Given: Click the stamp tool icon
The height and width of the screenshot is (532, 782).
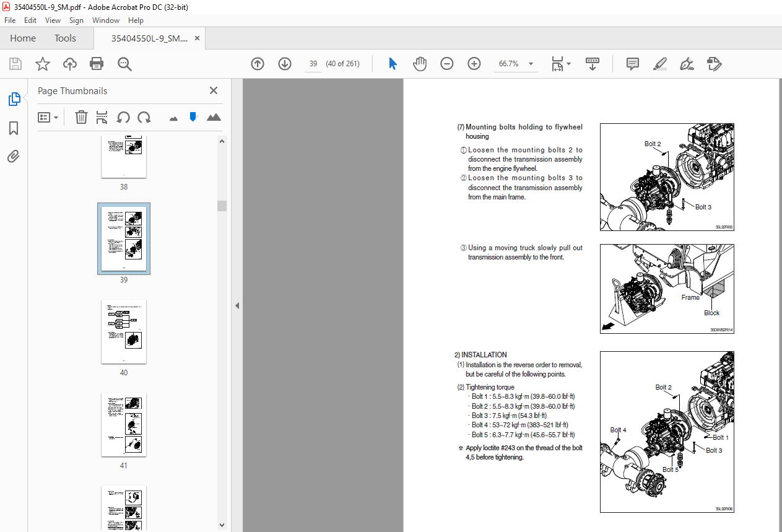Looking at the screenshot, I should 714,64.
